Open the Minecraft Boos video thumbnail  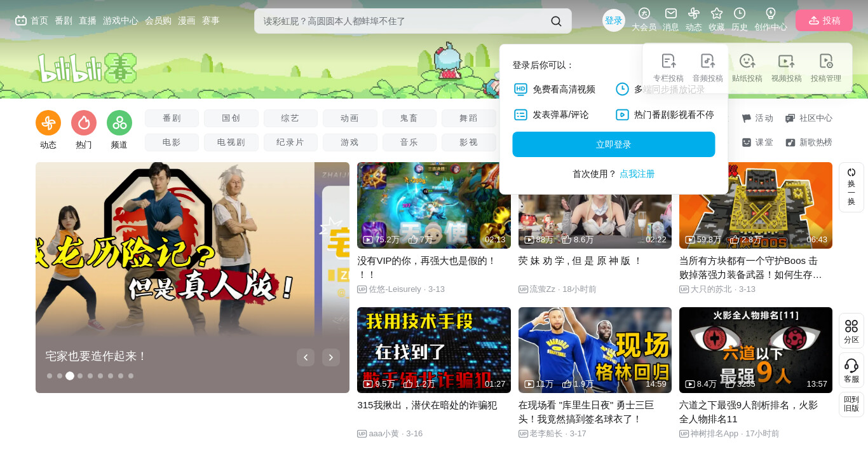click(x=756, y=205)
